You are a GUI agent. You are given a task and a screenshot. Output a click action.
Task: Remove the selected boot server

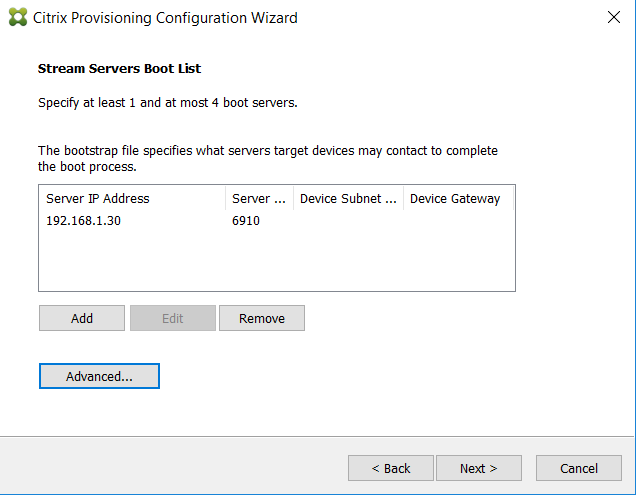pyautogui.click(x=262, y=318)
